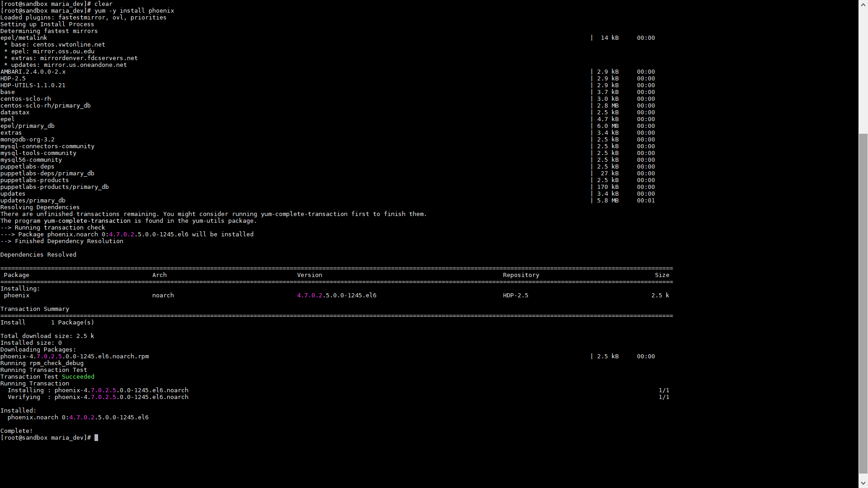Click 'HDP-2.5' in the Repository column
This screenshot has height=488, width=868.
[x=516, y=296]
